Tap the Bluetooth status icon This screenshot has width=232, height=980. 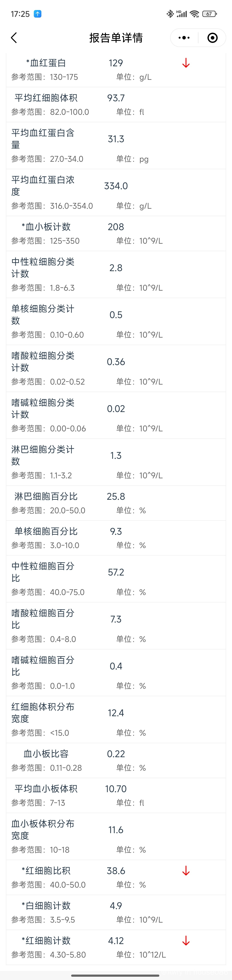click(x=170, y=14)
